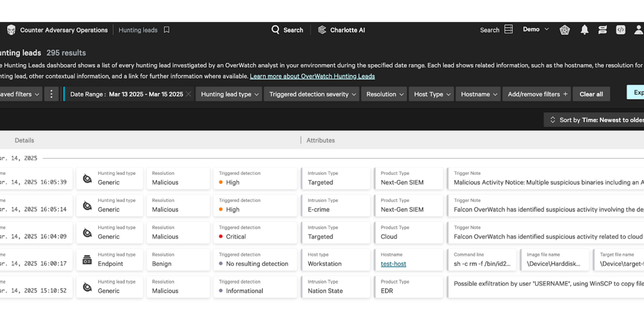Remove the Date Range filter
The height and width of the screenshot is (323, 644).
[188, 94]
